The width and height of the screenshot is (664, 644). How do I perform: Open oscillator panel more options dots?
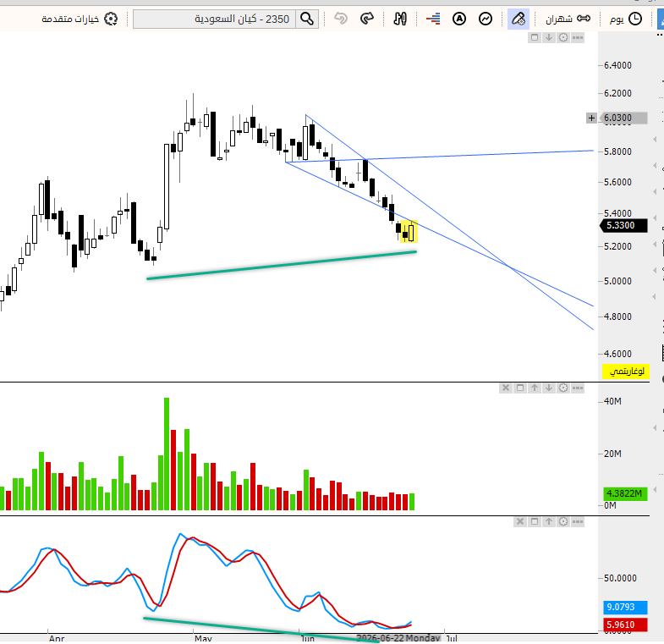point(578,521)
